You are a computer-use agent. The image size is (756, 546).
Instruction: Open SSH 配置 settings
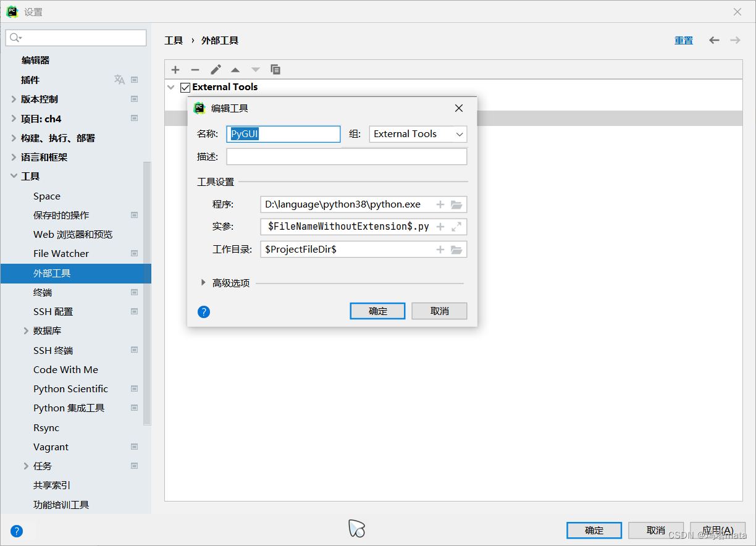[x=53, y=311]
